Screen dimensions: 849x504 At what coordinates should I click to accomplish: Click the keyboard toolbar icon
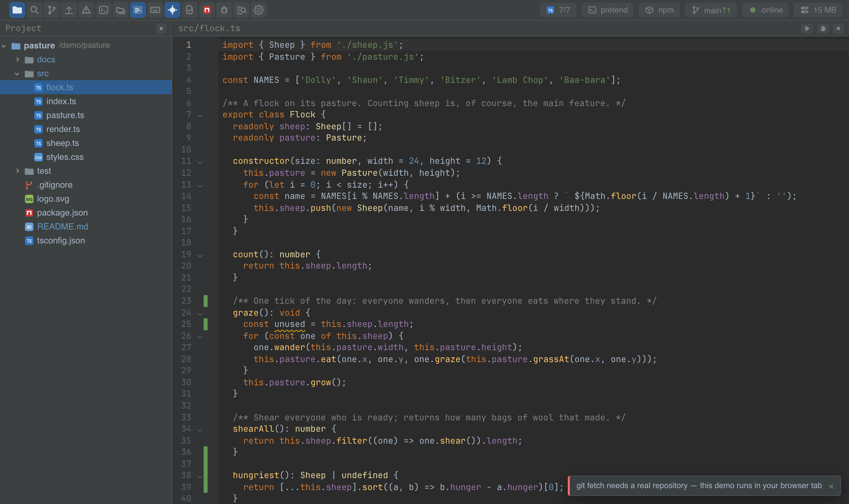155,10
